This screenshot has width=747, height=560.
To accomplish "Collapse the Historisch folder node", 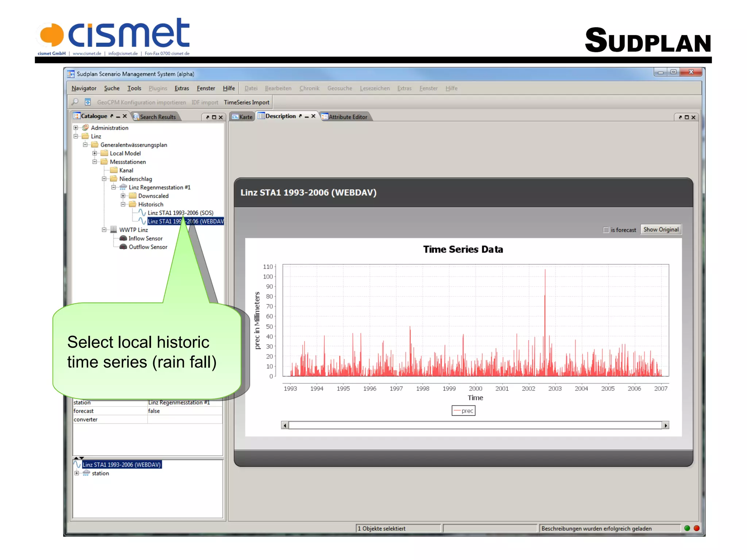I will pos(123,205).
